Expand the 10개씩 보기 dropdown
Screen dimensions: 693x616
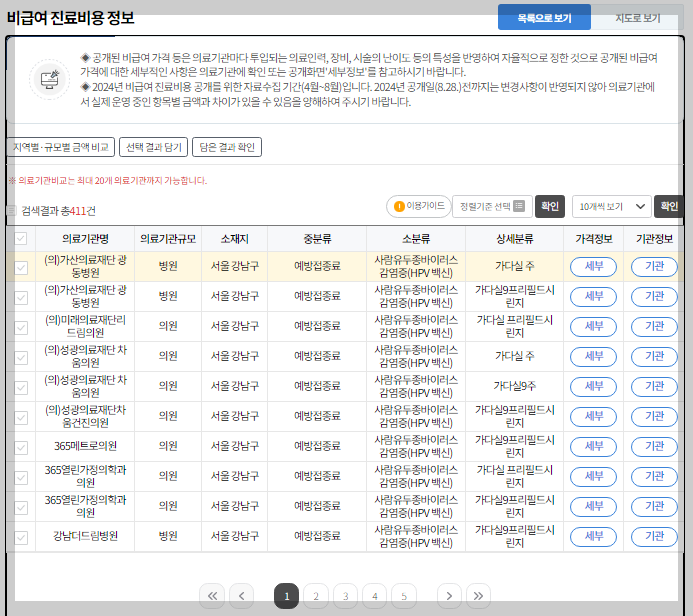(x=612, y=206)
